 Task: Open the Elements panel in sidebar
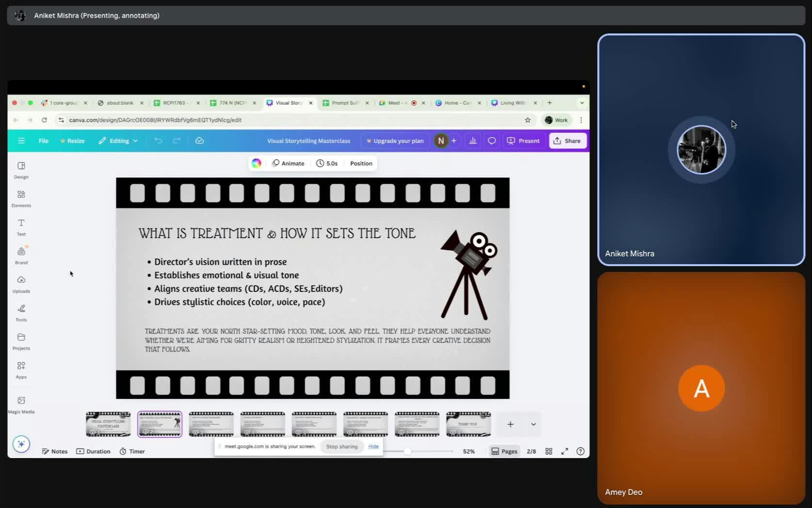point(21,198)
